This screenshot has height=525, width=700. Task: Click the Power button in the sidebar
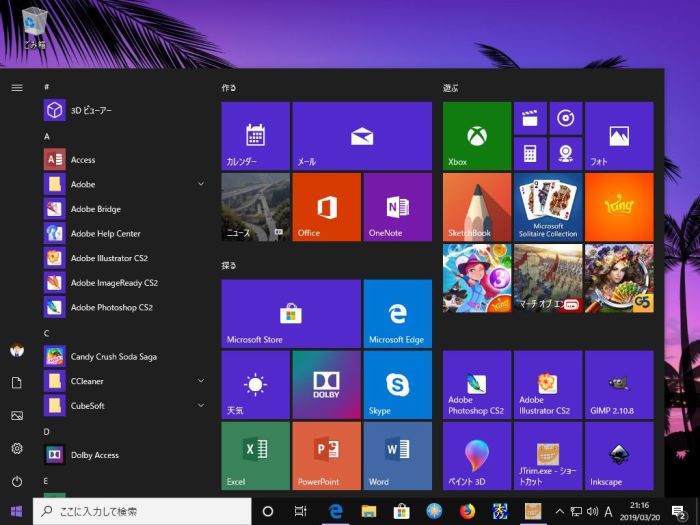click(17, 481)
